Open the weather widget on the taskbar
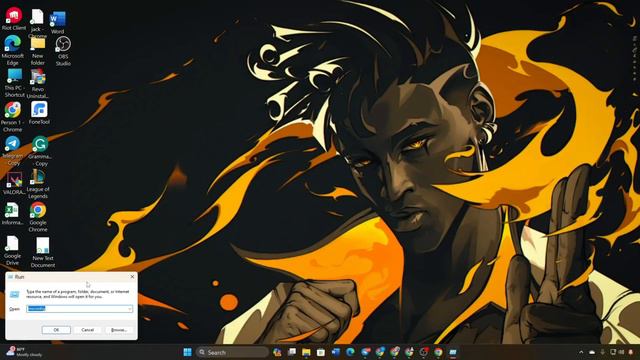 (x=24, y=352)
